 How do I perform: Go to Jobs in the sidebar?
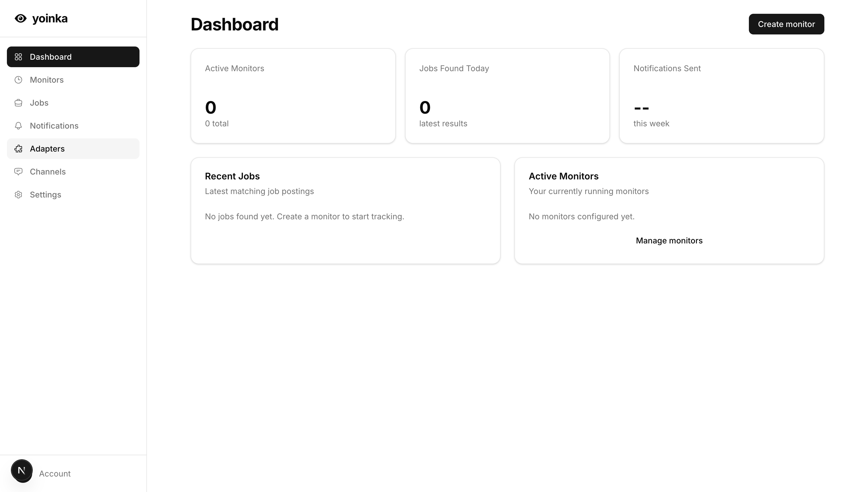39,103
